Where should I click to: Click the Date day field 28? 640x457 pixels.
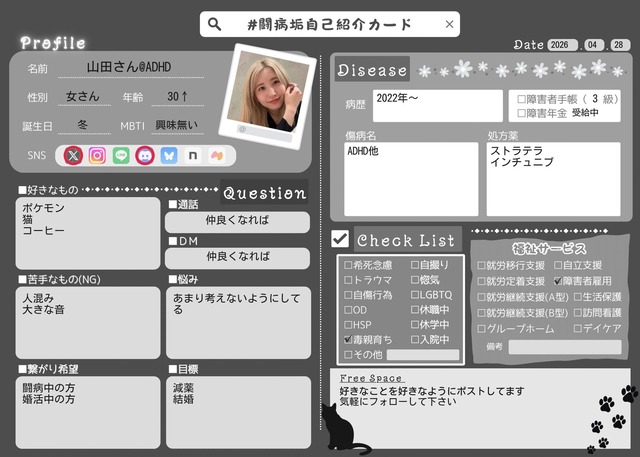click(x=620, y=45)
